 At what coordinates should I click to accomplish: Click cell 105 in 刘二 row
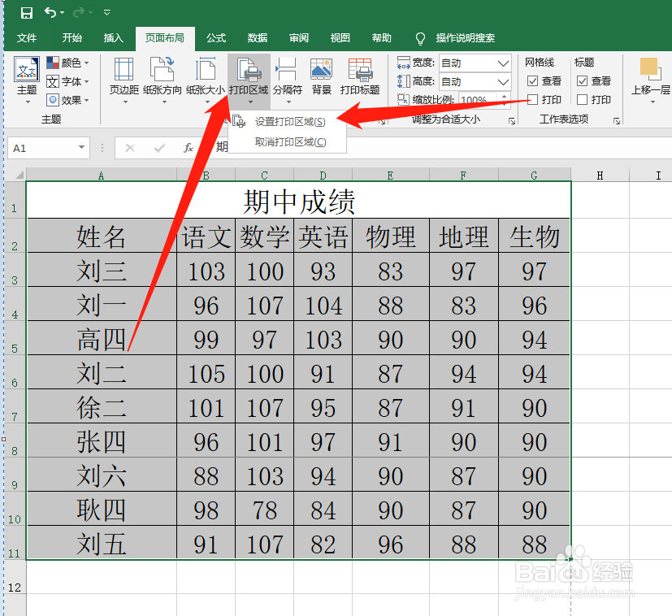206,372
